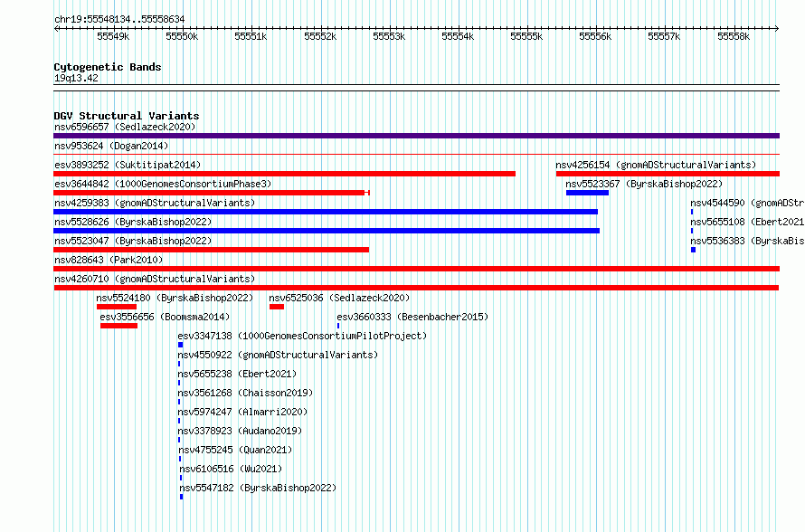Viewport: 805px width, 532px height.
Task: Select the blue nsv4259383 variant bar
Action: pos(326,212)
